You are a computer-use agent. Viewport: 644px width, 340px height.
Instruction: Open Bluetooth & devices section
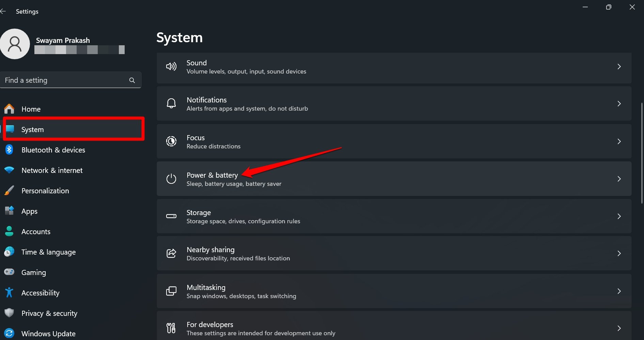coord(53,150)
